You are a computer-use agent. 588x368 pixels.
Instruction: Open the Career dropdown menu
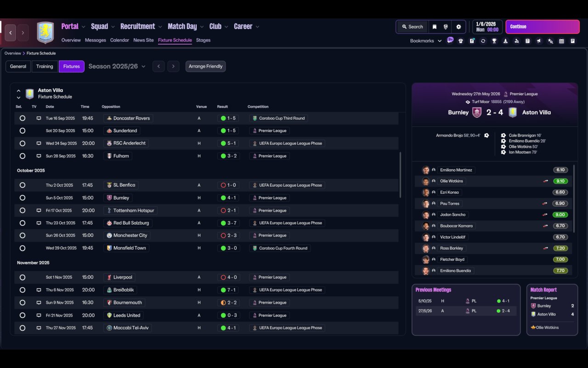pyautogui.click(x=247, y=27)
